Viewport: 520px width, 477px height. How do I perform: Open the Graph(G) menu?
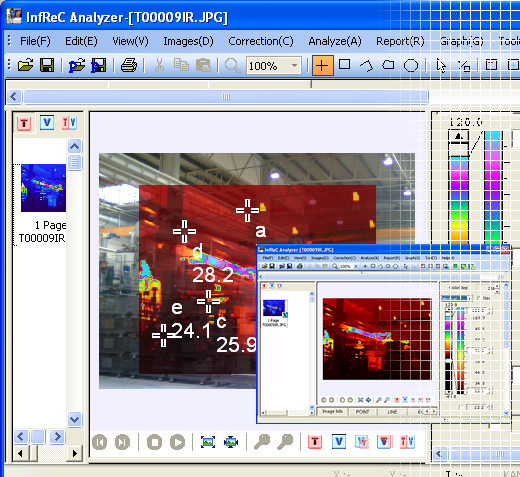point(462,41)
